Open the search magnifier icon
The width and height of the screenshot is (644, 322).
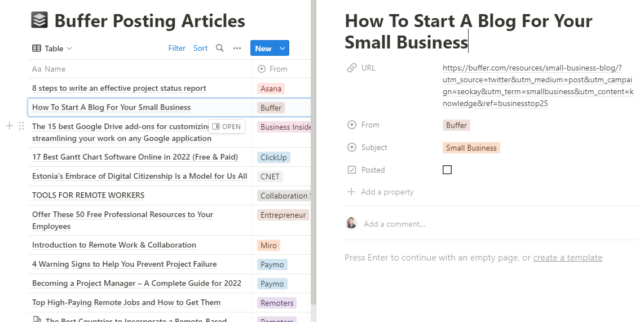point(220,48)
